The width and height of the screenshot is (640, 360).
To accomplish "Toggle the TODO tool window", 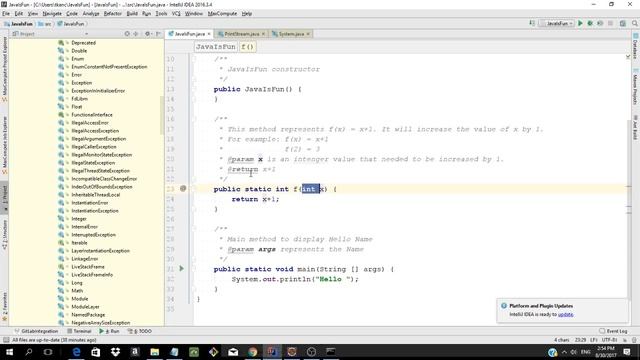I will click(x=139, y=331).
